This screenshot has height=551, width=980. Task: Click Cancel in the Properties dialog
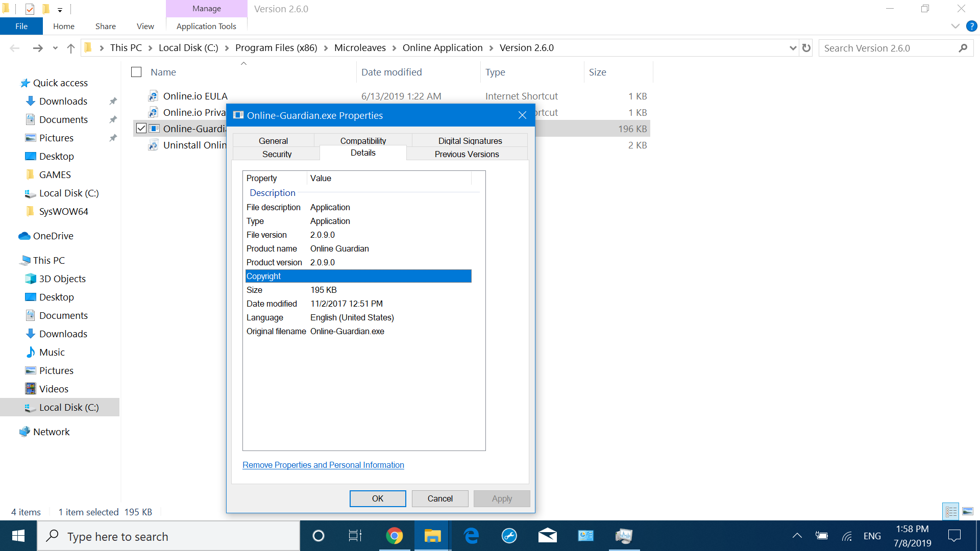click(440, 498)
